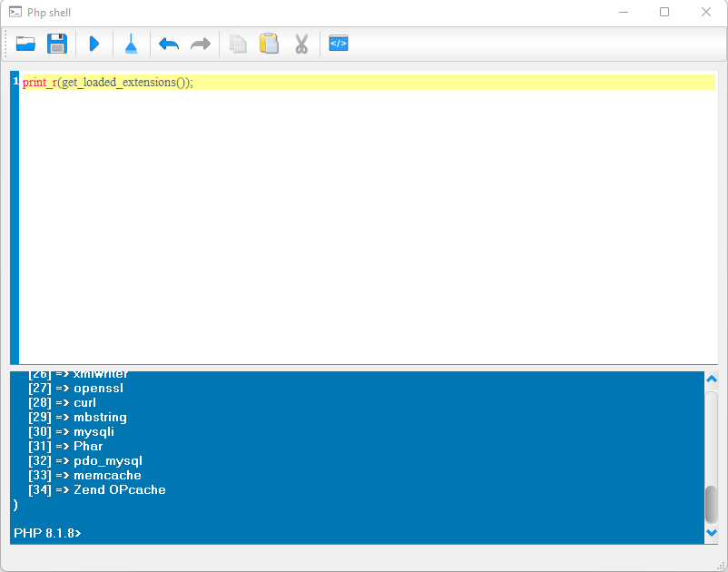Copy the selected code
Image resolution: width=728 pixels, height=572 pixels.
pos(238,44)
